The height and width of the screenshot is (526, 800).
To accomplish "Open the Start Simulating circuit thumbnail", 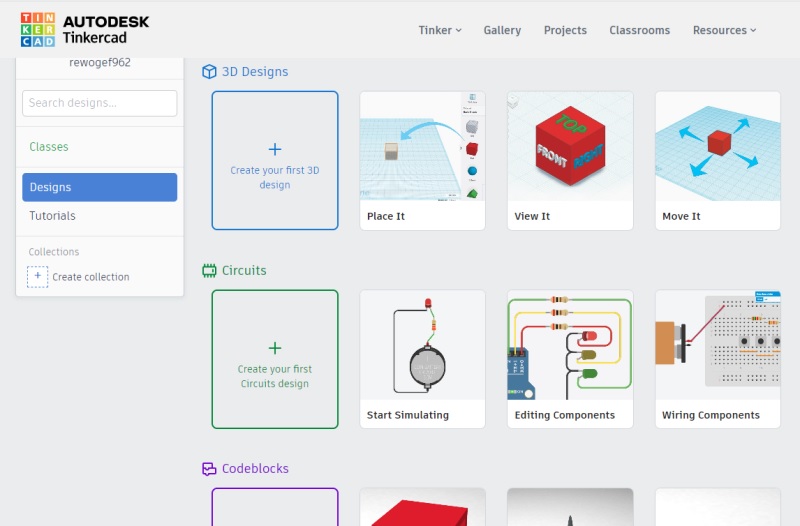I will point(422,345).
